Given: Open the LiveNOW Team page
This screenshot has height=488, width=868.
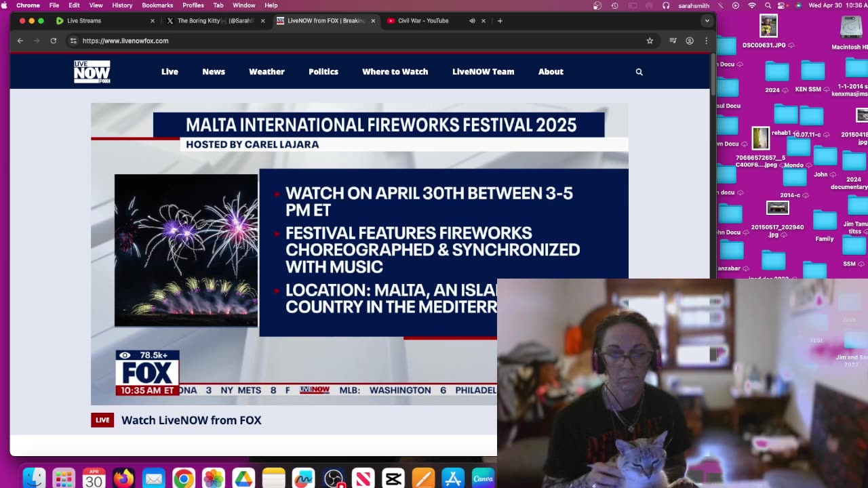Looking at the screenshot, I should (x=483, y=71).
